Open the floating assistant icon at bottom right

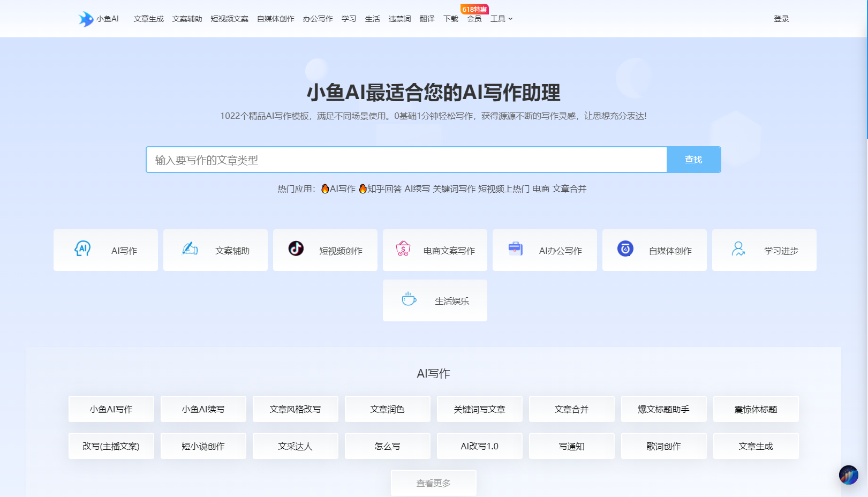click(848, 475)
